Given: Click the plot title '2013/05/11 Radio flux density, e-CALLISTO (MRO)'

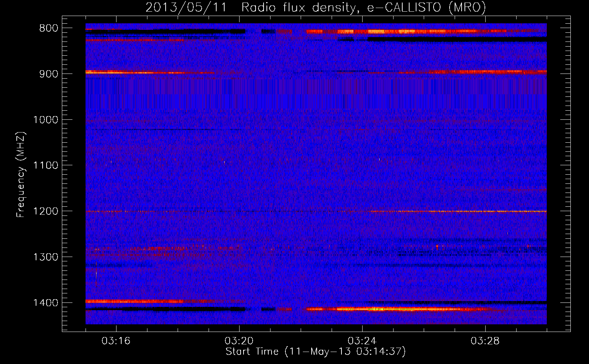Looking at the screenshot, I should [316, 7].
